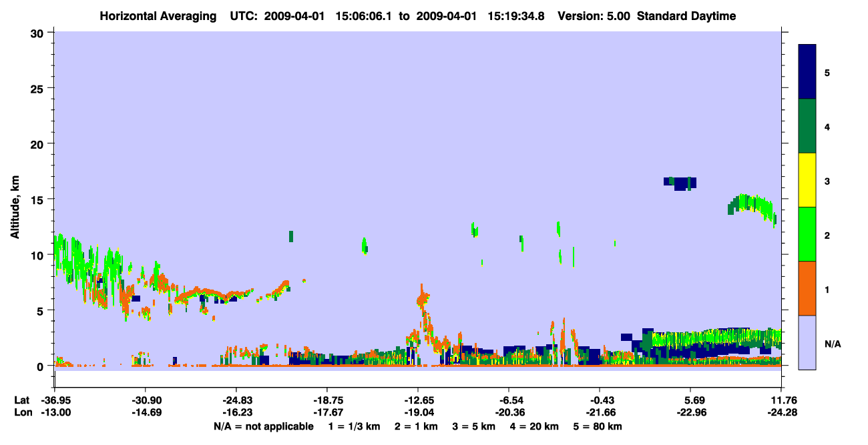Click the orange swatch labeled 1

tap(807, 288)
